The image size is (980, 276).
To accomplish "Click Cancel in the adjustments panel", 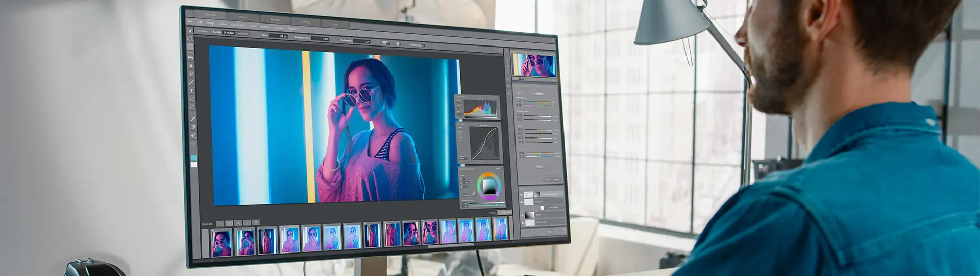I will pos(548,180).
